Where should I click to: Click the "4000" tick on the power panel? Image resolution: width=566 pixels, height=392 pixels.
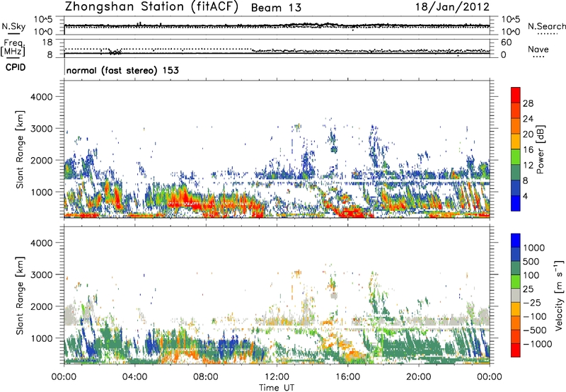click(x=42, y=97)
